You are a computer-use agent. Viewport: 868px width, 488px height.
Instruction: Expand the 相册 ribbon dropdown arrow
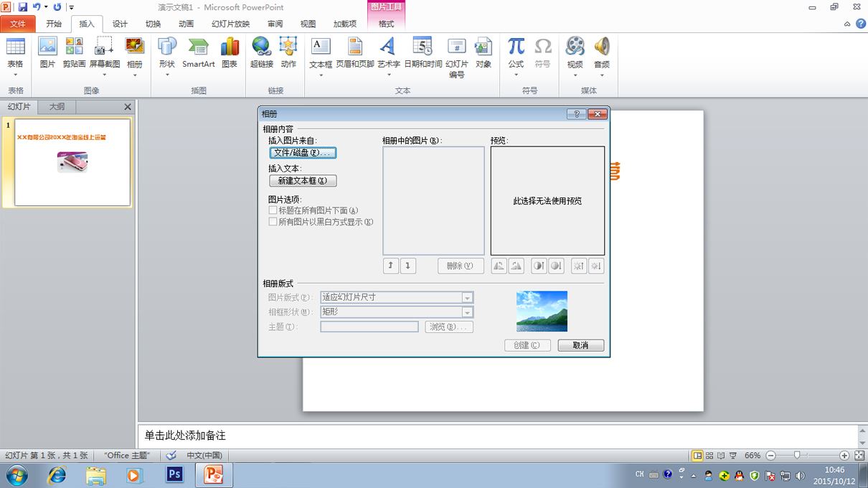point(135,75)
